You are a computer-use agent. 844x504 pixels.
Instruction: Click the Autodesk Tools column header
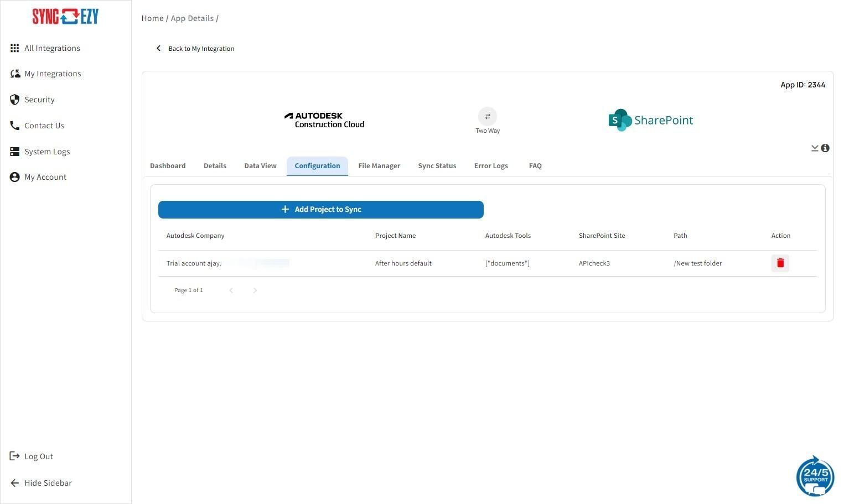click(x=508, y=236)
